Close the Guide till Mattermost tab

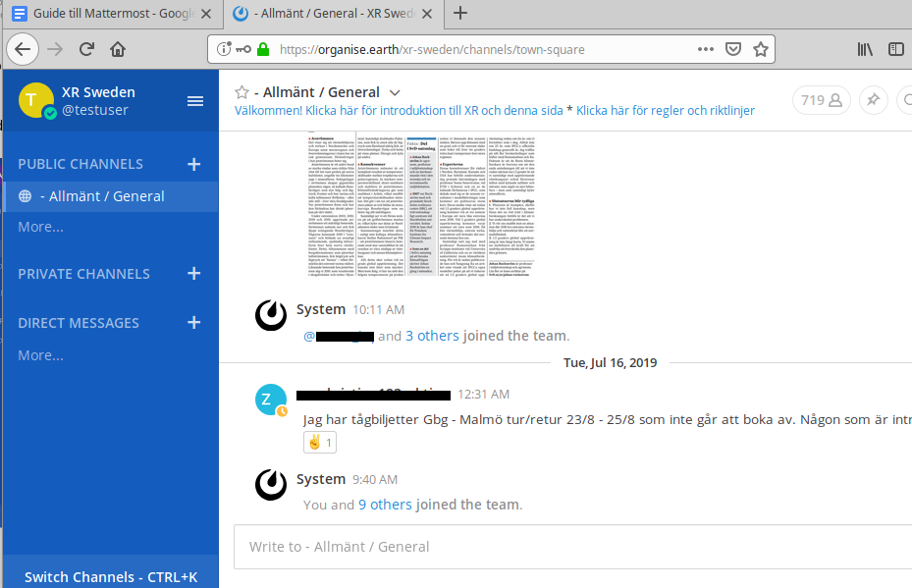[x=206, y=14]
